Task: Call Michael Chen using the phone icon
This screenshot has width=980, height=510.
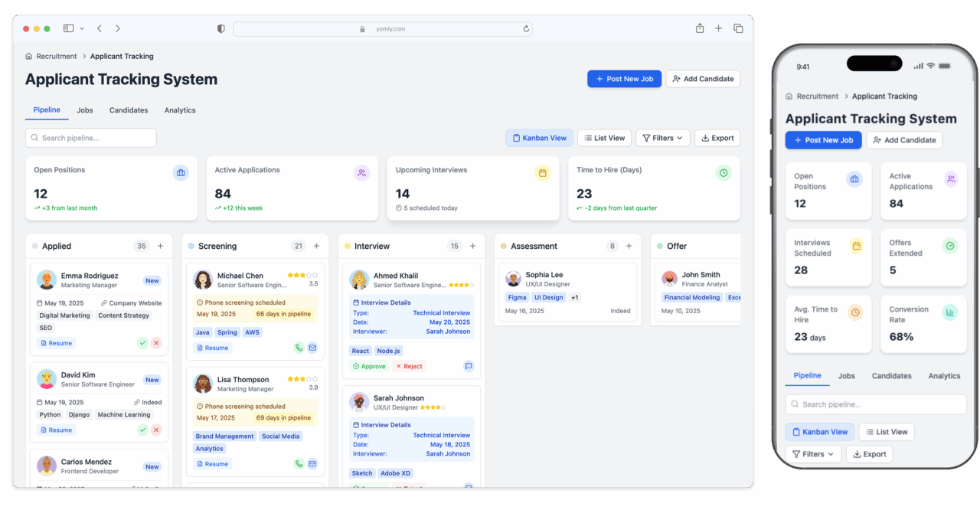Action: point(299,348)
